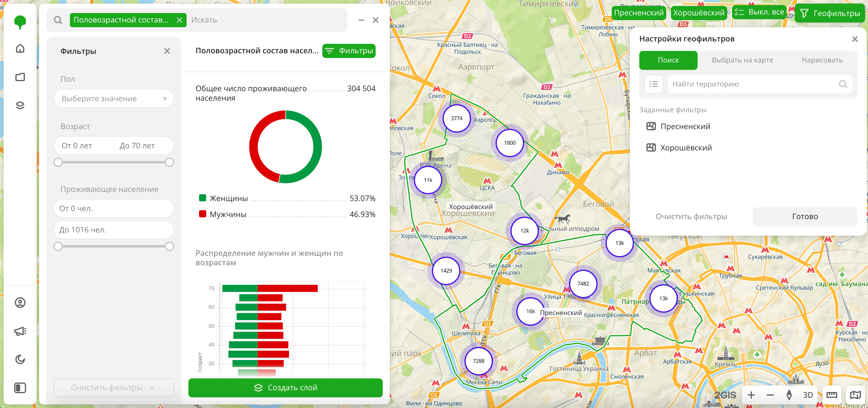This screenshot has width=868, height=408.
Task: Switch to the 'Выбрать на карте' tab
Action: (742, 60)
